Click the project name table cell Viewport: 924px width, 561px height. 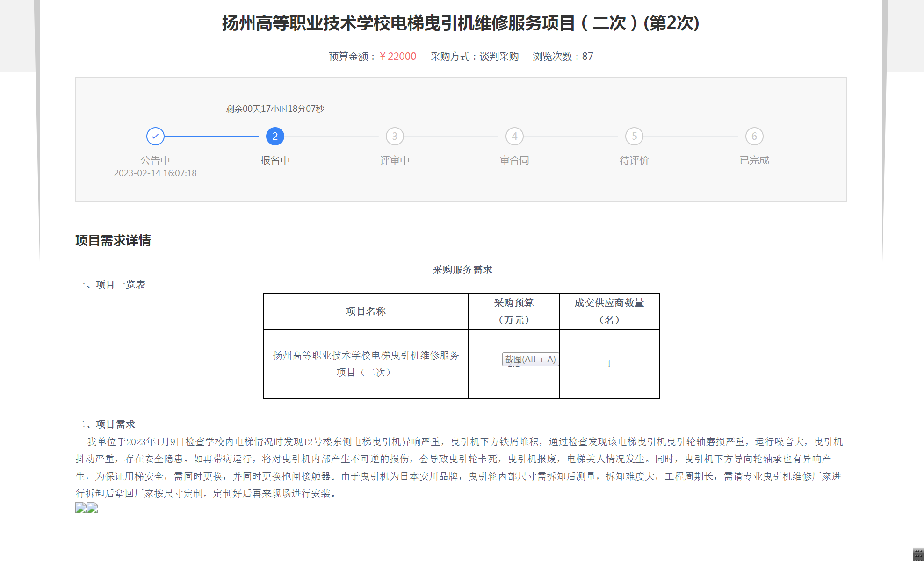(366, 364)
